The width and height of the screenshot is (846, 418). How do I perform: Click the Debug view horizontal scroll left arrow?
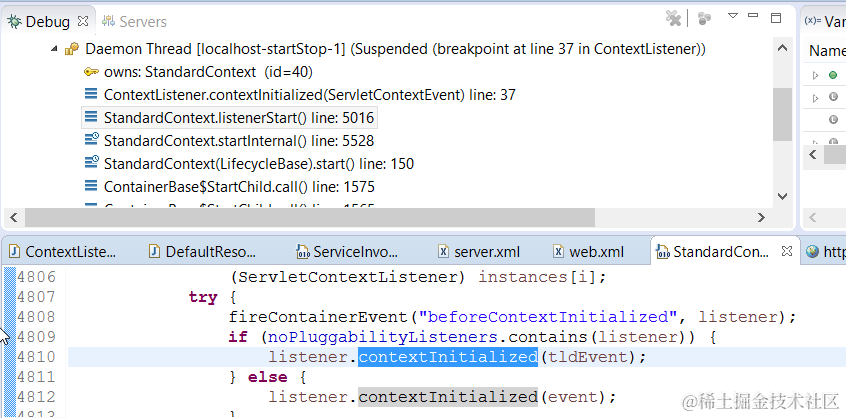click(x=13, y=218)
